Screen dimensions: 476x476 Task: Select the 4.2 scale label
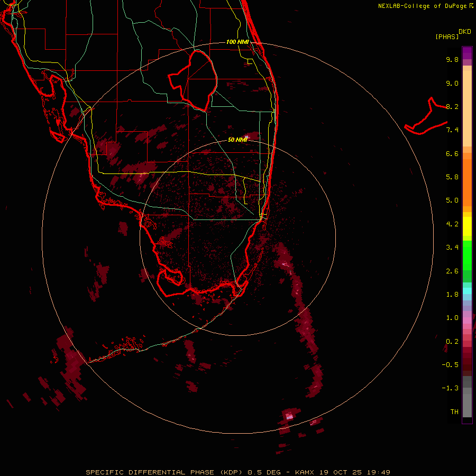pos(452,224)
